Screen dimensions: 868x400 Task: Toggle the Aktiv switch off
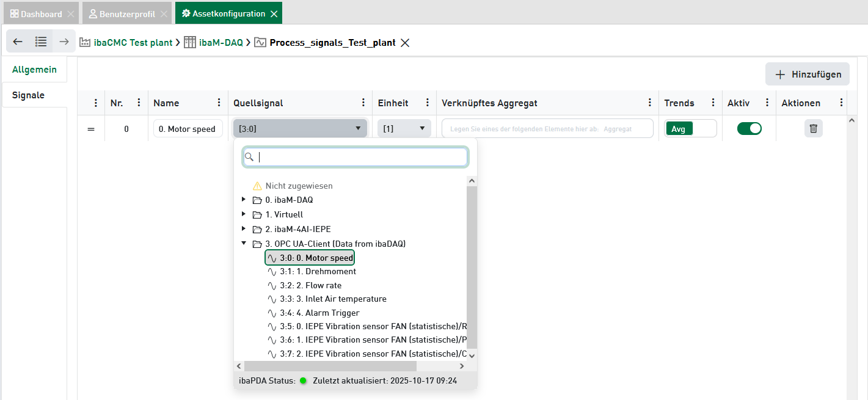(x=749, y=128)
